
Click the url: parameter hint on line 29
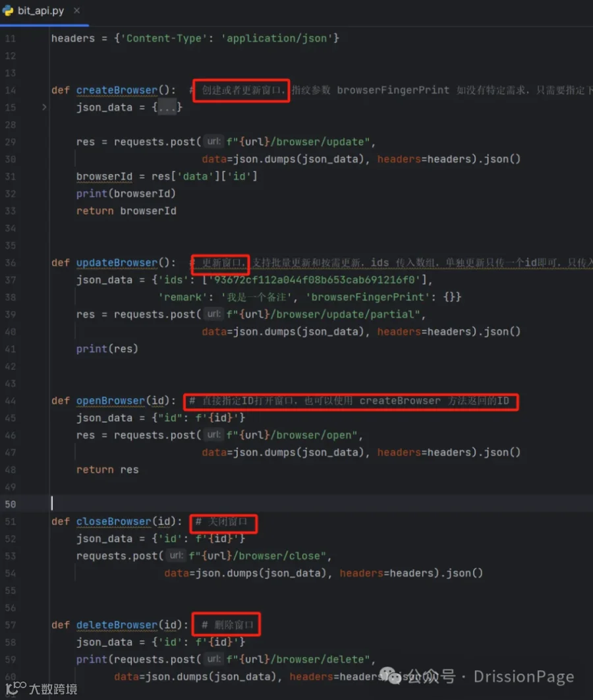(x=213, y=142)
